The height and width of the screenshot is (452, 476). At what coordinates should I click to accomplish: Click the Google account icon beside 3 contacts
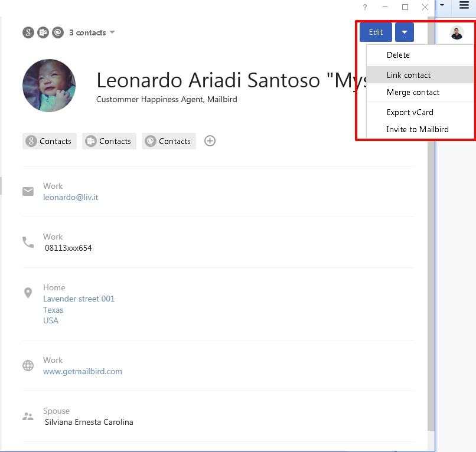click(x=28, y=32)
